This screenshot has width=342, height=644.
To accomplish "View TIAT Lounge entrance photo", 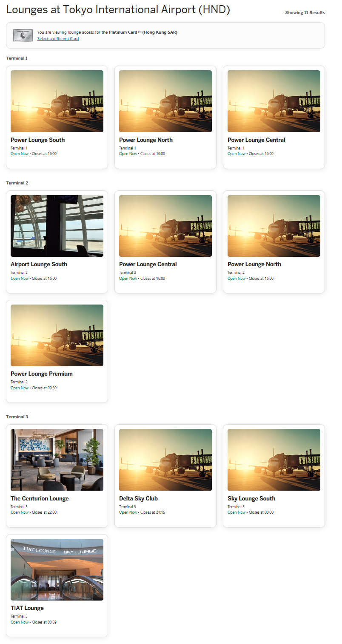I will (x=57, y=569).
